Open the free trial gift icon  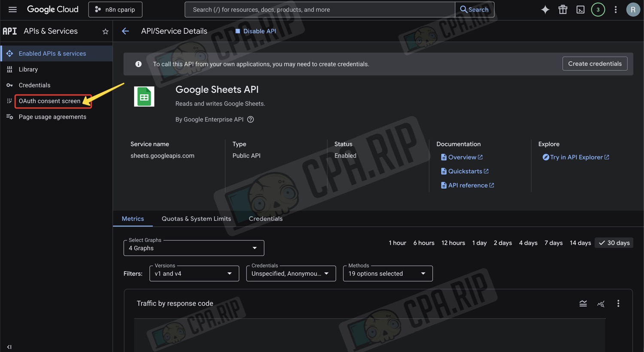coord(562,9)
